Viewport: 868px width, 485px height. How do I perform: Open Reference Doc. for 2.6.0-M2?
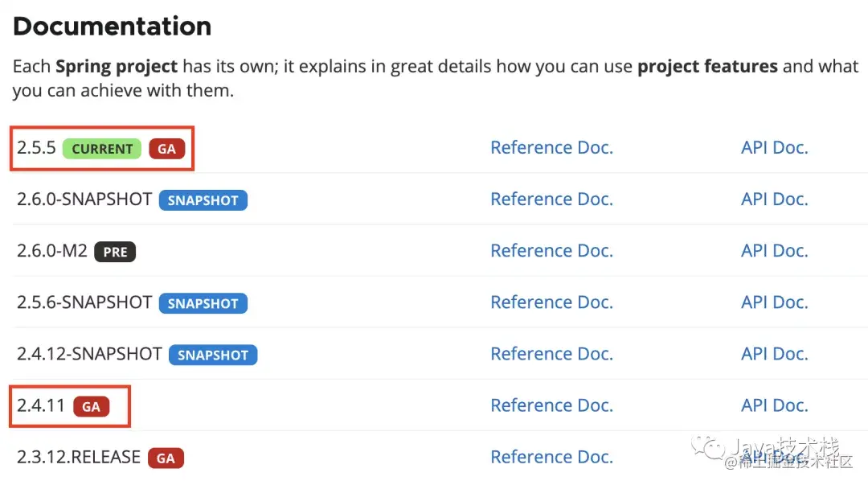(551, 251)
